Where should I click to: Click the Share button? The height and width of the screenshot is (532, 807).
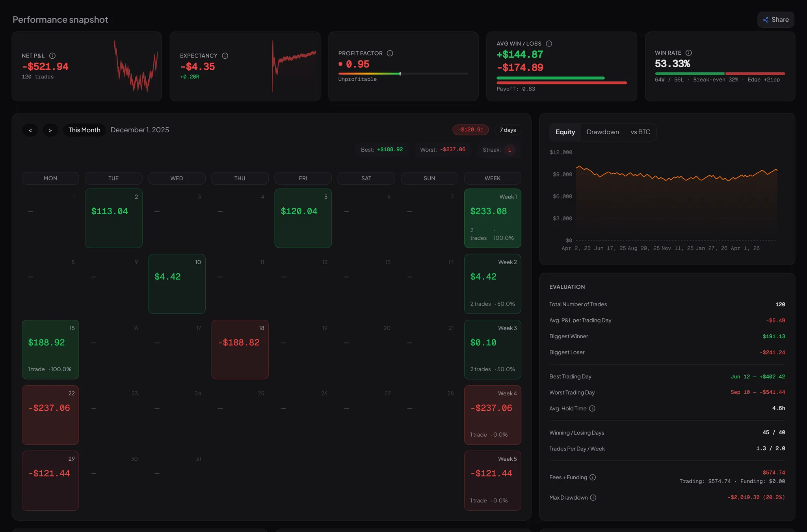click(x=775, y=20)
